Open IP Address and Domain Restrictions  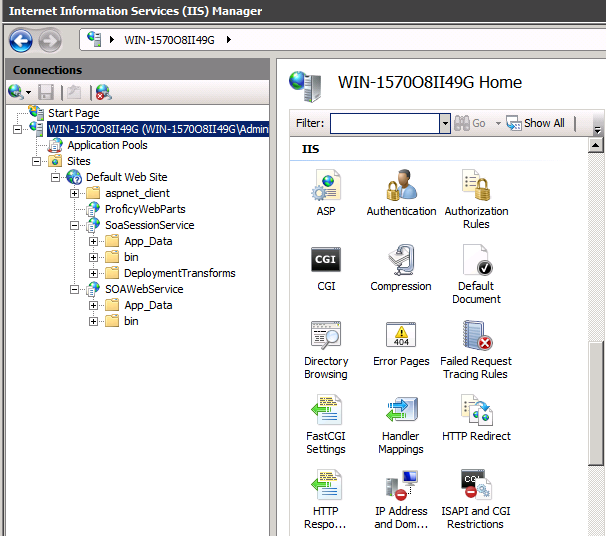(401, 500)
